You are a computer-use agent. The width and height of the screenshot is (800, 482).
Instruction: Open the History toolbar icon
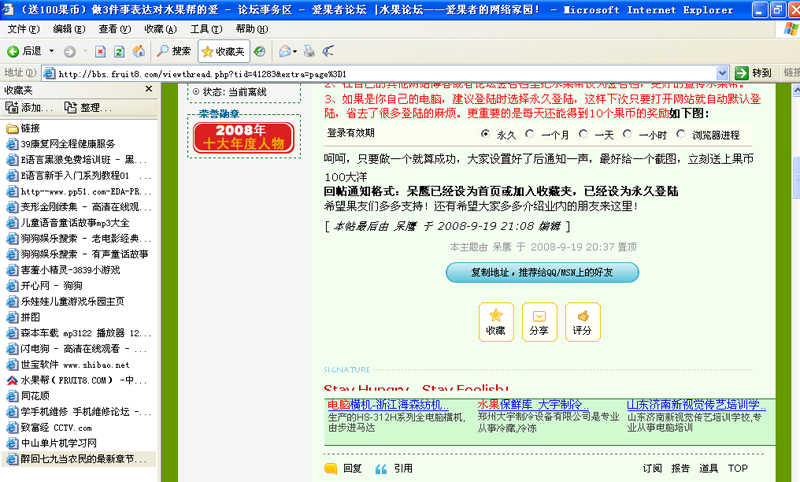pos(260,52)
